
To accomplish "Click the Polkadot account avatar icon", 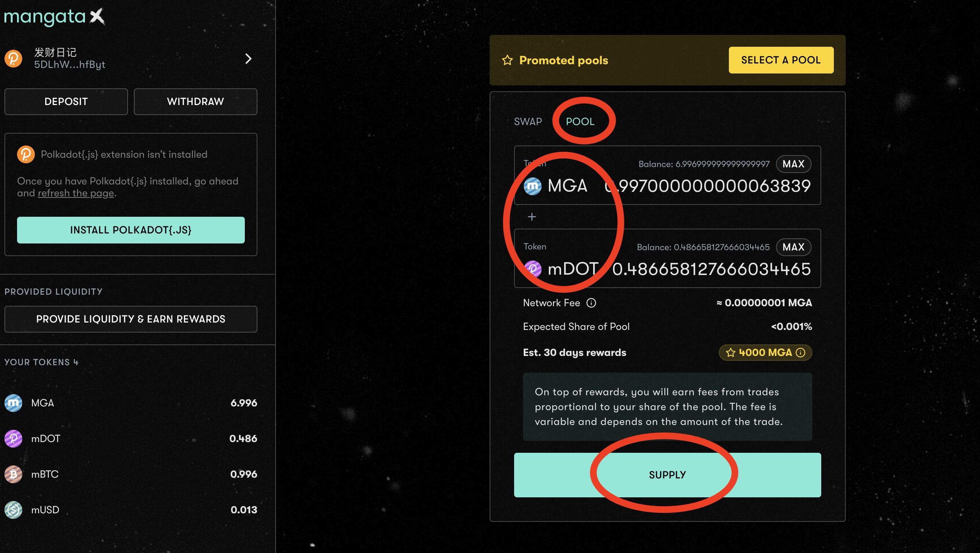I will [13, 59].
